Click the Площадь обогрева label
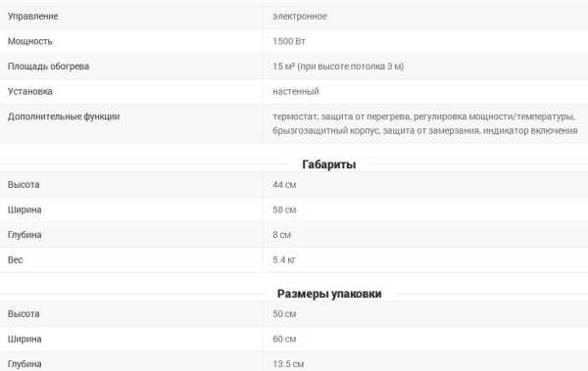This screenshot has height=371, width=588. pyautogui.click(x=48, y=67)
